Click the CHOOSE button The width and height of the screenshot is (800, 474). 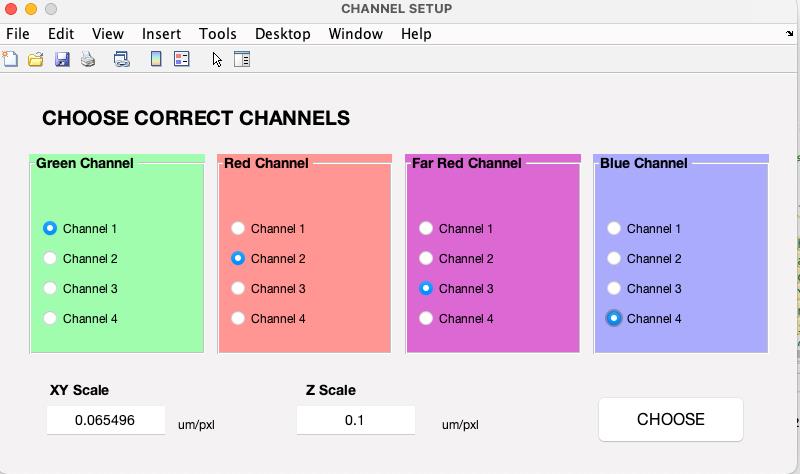(x=671, y=419)
